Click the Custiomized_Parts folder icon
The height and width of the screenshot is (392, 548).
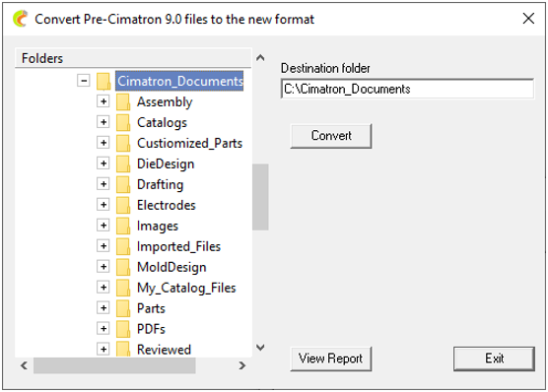point(123,143)
